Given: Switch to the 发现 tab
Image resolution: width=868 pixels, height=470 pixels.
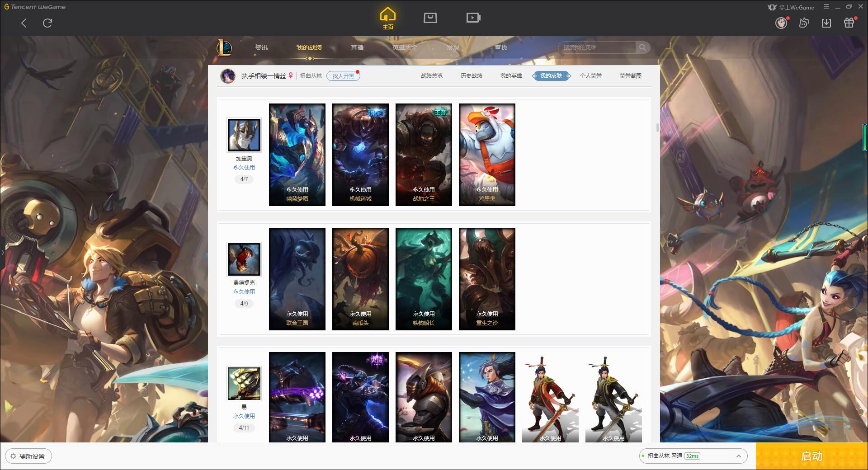Looking at the screenshot, I should (453, 47).
